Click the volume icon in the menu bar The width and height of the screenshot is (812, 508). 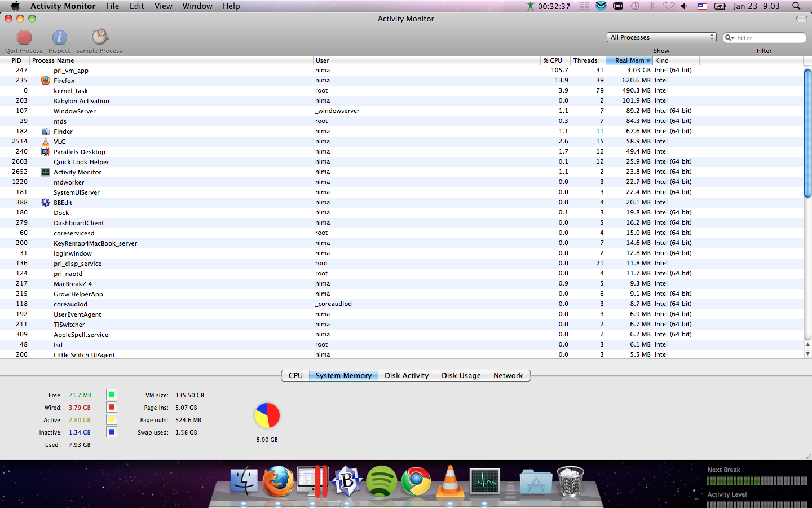coord(684,6)
